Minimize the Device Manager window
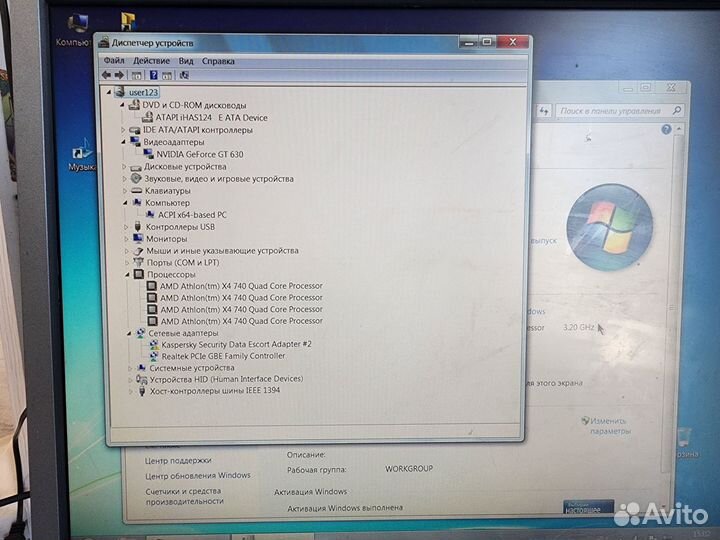720x540 pixels. [x=468, y=43]
